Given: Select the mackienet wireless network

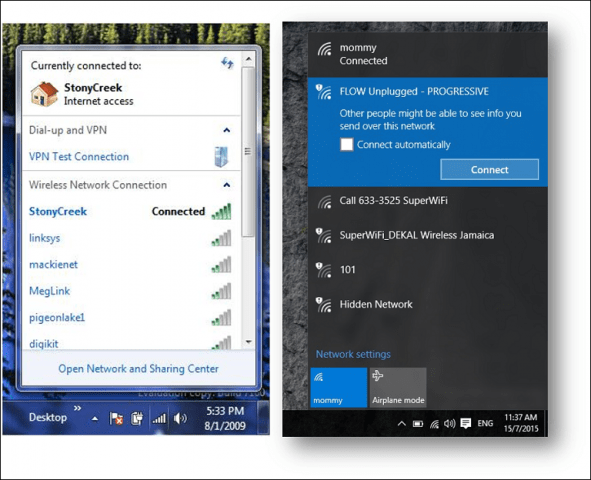Looking at the screenshot, I should pos(130,264).
